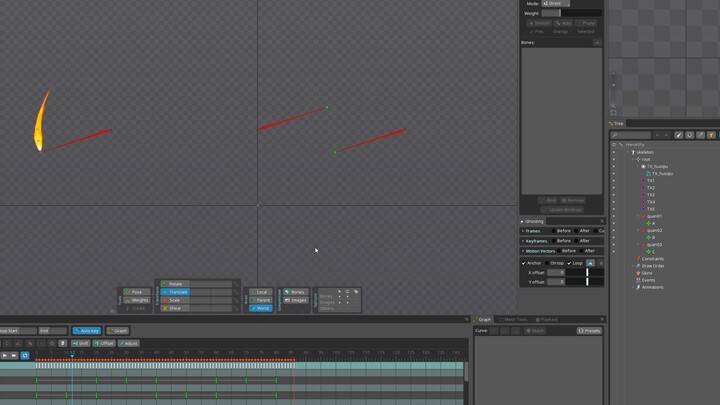Toggle the timeline loop playback icon
Image resolution: width=720 pixels, height=405 pixels.
pos(25,355)
